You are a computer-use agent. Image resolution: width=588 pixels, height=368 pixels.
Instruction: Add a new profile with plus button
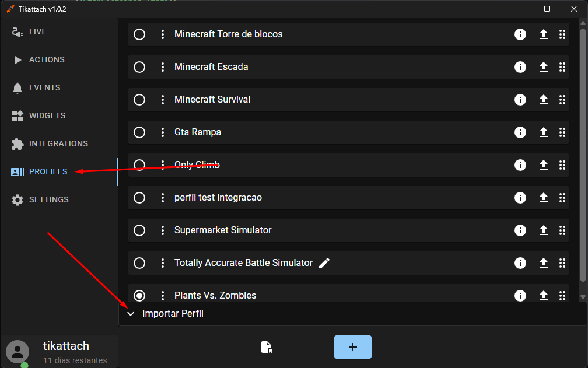(x=353, y=347)
